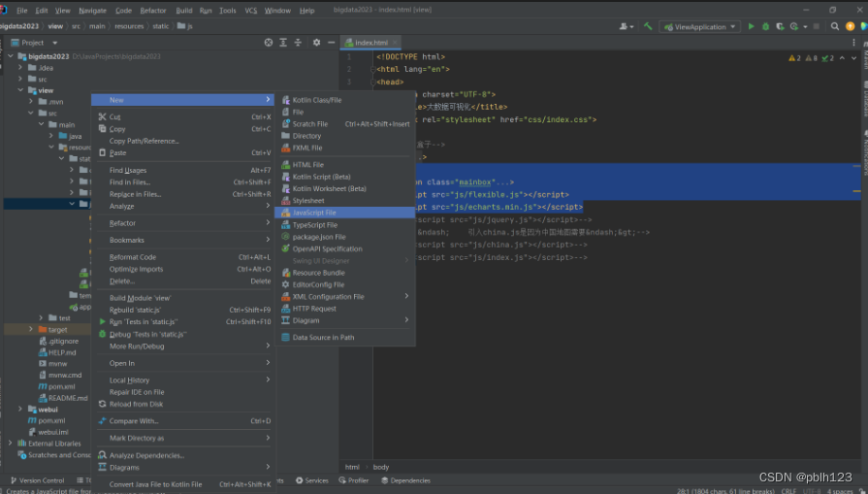Click fold toggle beside html tag line

pos(373,69)
